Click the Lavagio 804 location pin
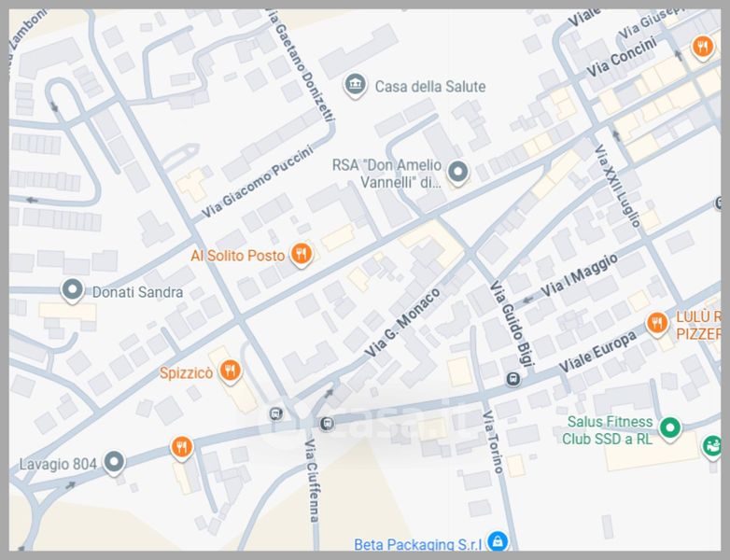This screenshot has width=730, height=560. (x=114, y=462)
